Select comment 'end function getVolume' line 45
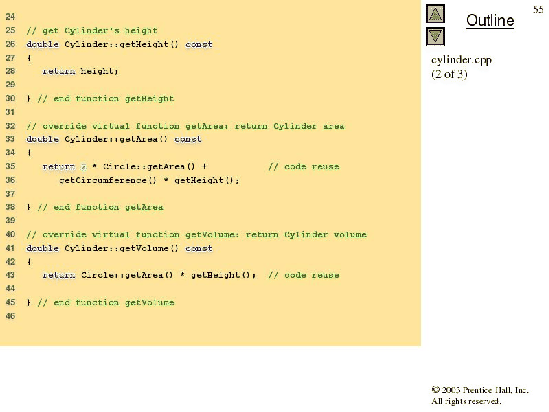This screenshot has width=549, height=412. [x=106, y=302]
